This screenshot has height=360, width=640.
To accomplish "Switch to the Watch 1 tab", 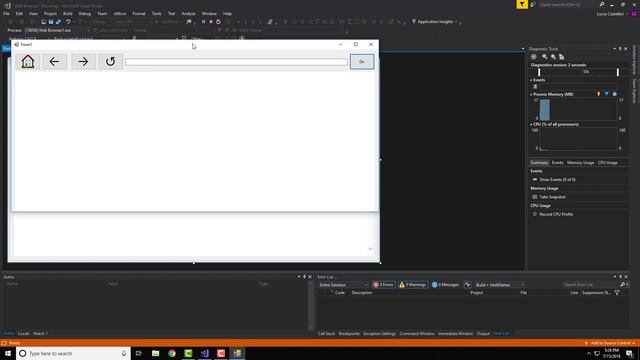I will (40, 333).
